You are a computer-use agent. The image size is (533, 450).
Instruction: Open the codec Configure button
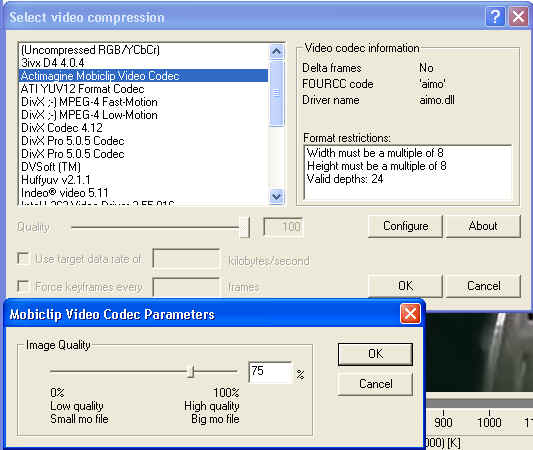(405, 226)
